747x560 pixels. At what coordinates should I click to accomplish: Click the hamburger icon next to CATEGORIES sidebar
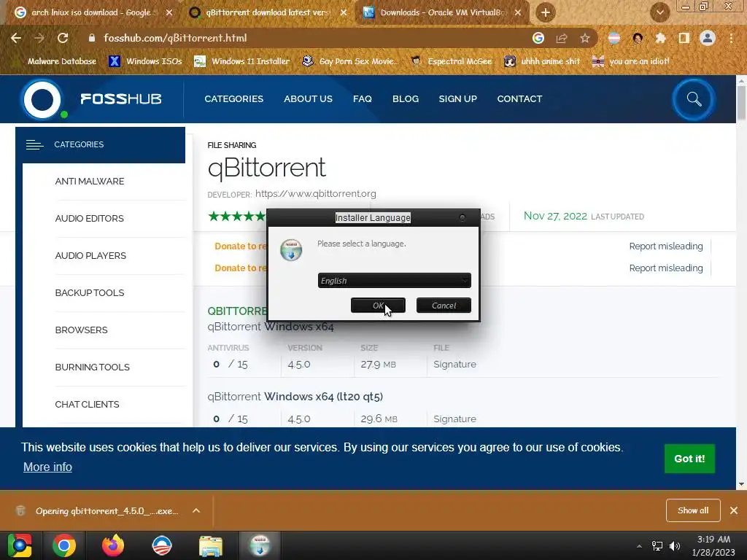tap(34, 144)
